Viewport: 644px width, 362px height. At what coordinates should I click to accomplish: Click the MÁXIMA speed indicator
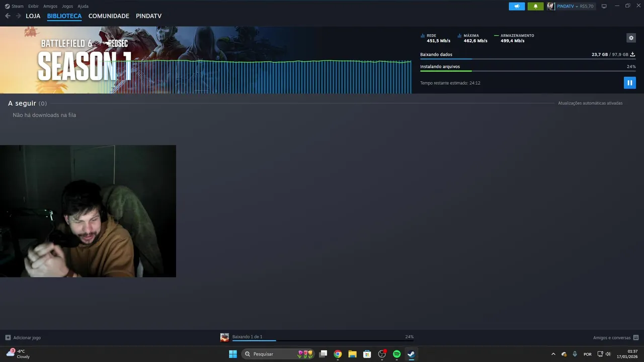click(472, 38)
